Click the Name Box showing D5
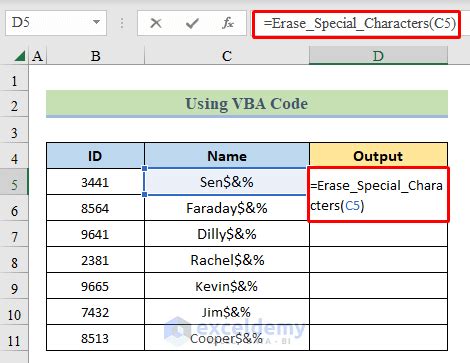The width and height of the screenshot is (470, 363). click(x=56, y=23)
